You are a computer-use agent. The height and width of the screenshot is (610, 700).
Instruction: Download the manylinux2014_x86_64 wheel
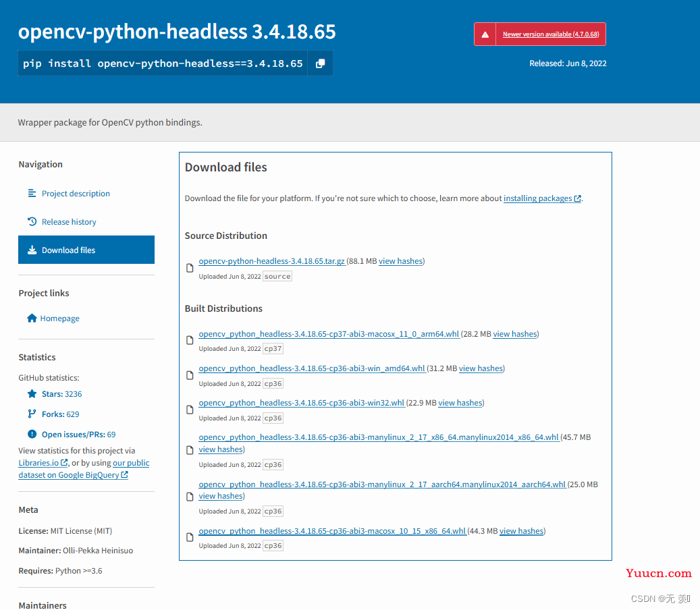[x=379, y=437]
